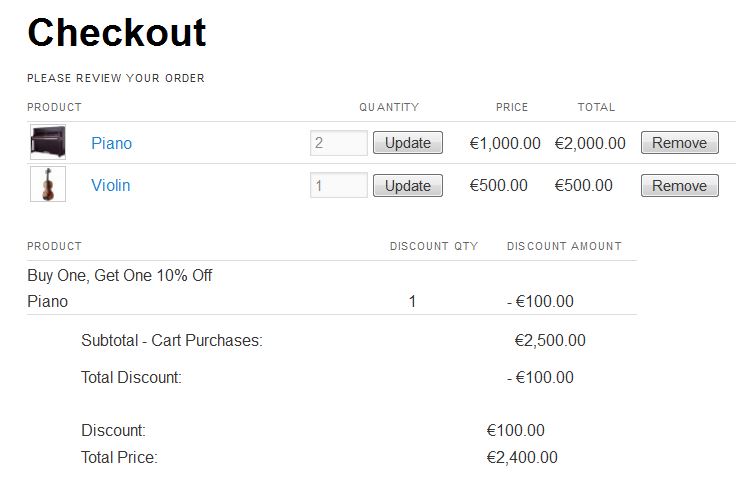Focus the Violin quantity input field

pyautogui.click(x=339, y=185)
